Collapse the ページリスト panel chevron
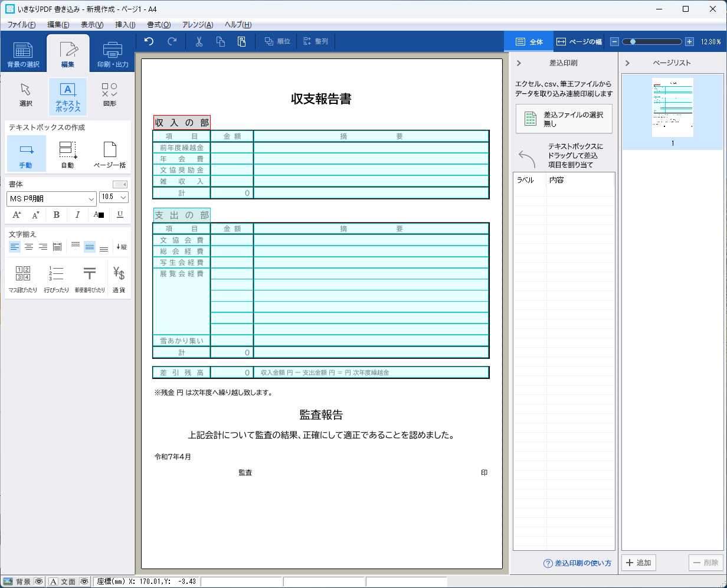The height and width of the screenshot is (588, 727). point(627,63)
